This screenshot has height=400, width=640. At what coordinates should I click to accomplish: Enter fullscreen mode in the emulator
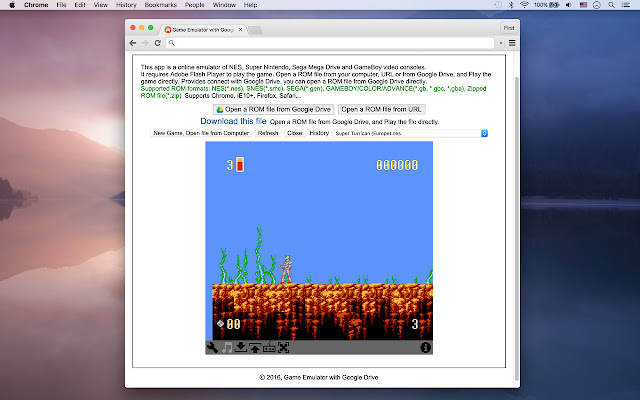coord(284,347)
